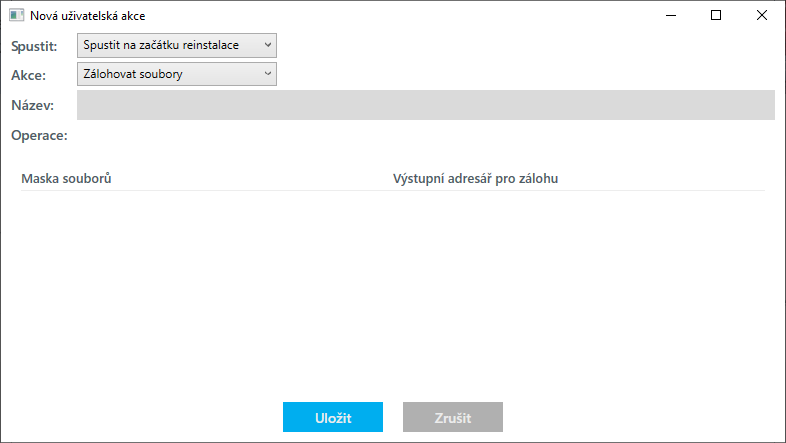Click the 'Operace:' label

click(39, 135)
